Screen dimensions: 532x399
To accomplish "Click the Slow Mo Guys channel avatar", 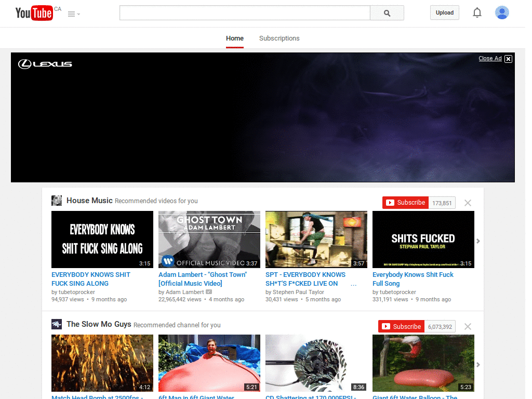I will click(57, 324).
